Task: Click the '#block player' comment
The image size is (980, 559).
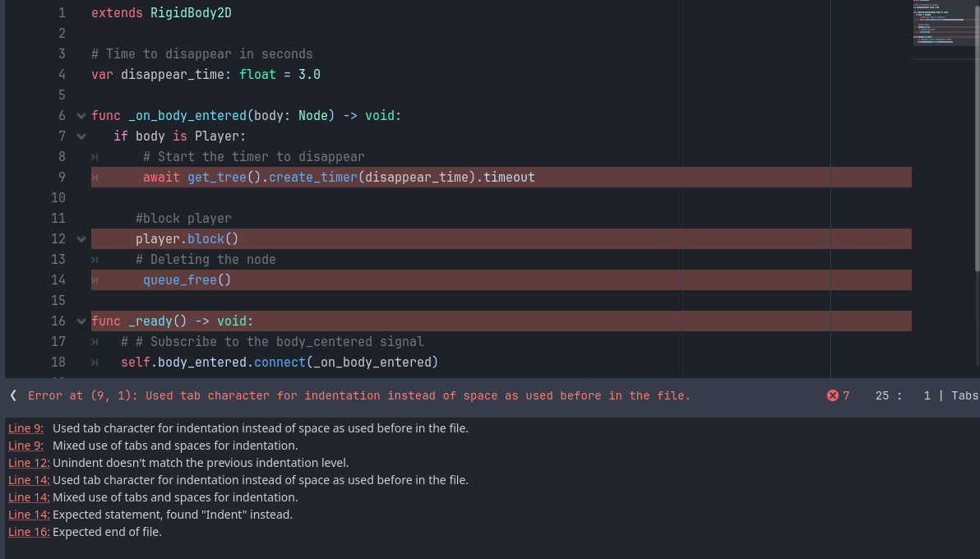Action: pyautogui.click(x=183, y=218)
